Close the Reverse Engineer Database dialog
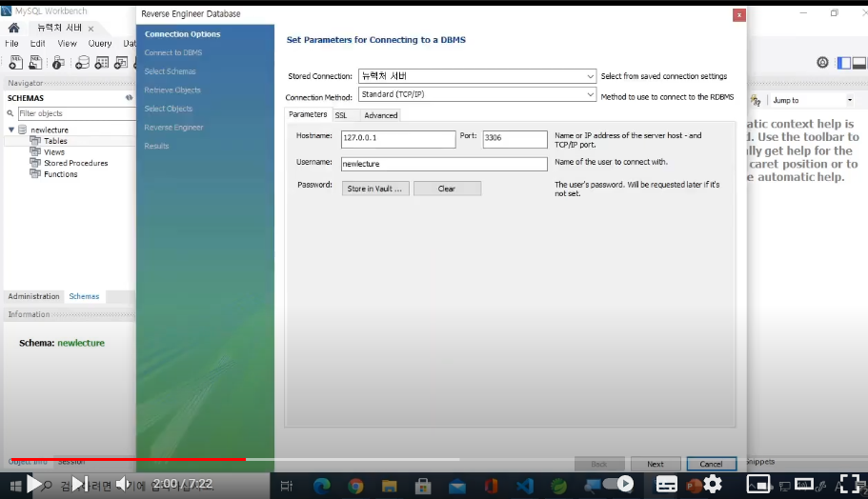Viewport: 868px width, 499px height. pyautogui.click(x=739, y=15)
